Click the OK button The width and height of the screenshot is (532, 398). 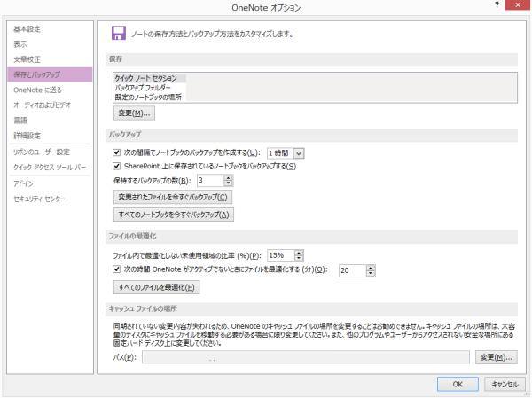pyautogui.click(x=458, y=386)
